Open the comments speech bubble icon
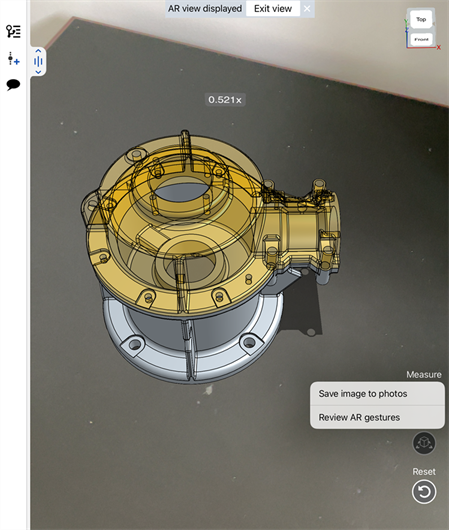The height and width of the screenshot is (530, 449). (x=14, y=85)
